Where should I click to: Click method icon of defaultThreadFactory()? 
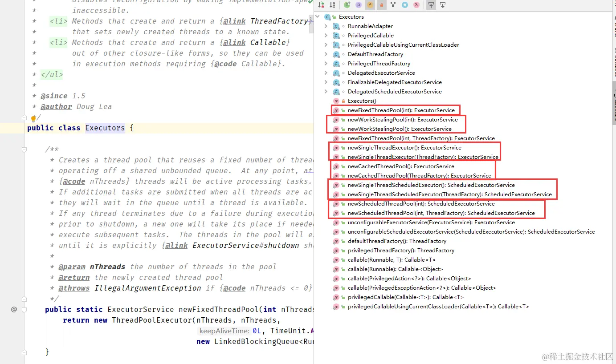coord(336,241)
